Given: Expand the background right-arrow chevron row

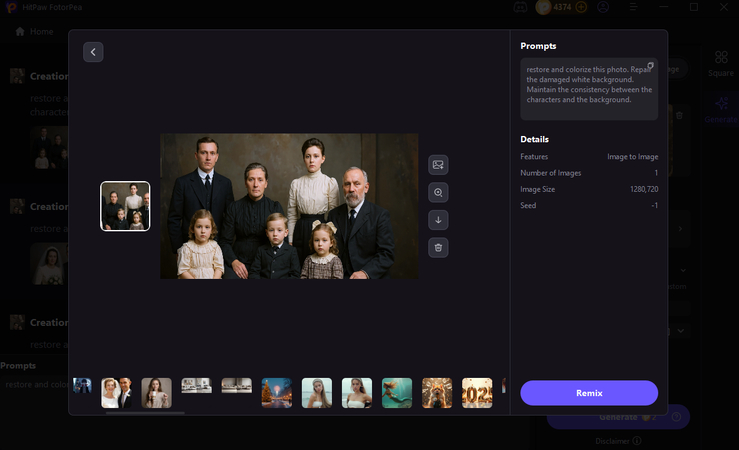Looking at the screenshot, I should (680, 229).
